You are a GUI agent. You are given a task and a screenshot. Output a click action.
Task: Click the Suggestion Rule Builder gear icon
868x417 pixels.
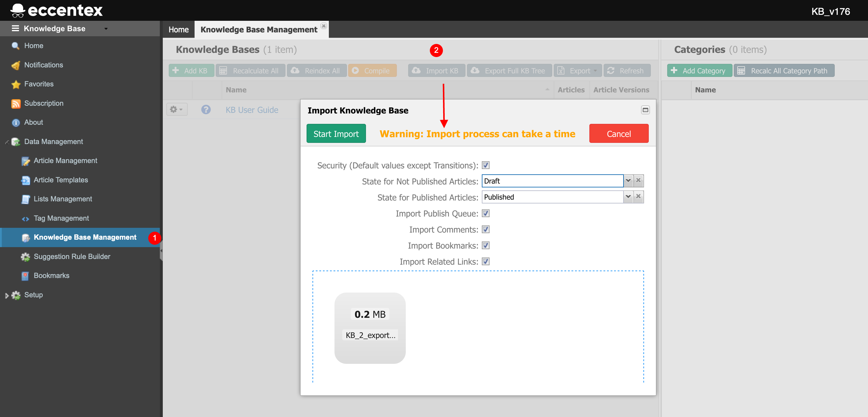click(25, 257)
